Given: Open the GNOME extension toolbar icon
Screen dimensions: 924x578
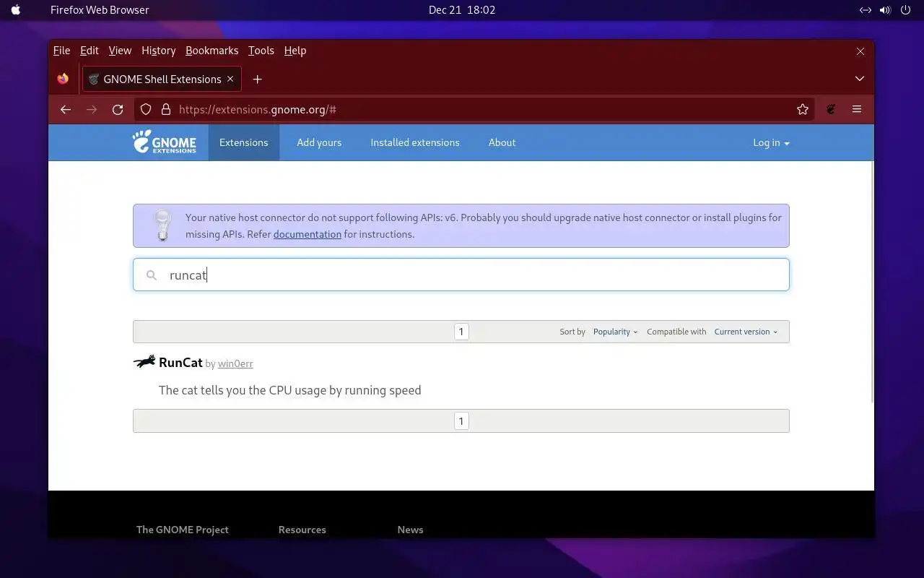Looking at the screenshot, I should (x=831, y=109).
